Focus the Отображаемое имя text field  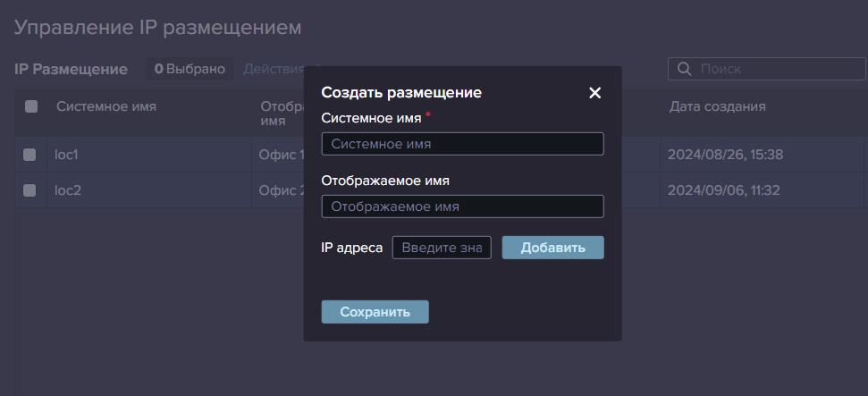tap(462, 206)
